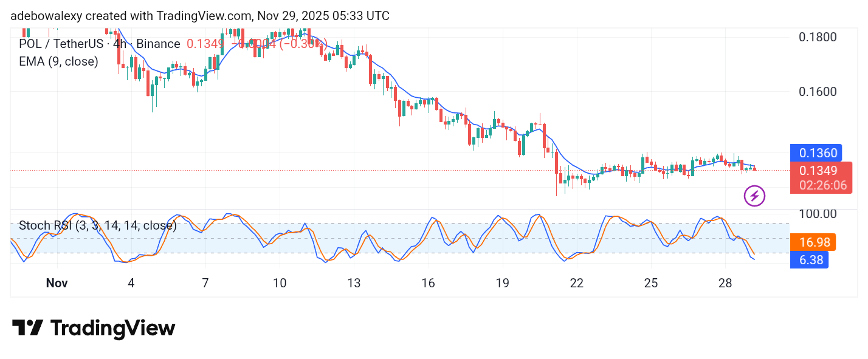Click the 0.1800 price axis label
This screenshot has width=868, height=359.
(x=818, y=36)
